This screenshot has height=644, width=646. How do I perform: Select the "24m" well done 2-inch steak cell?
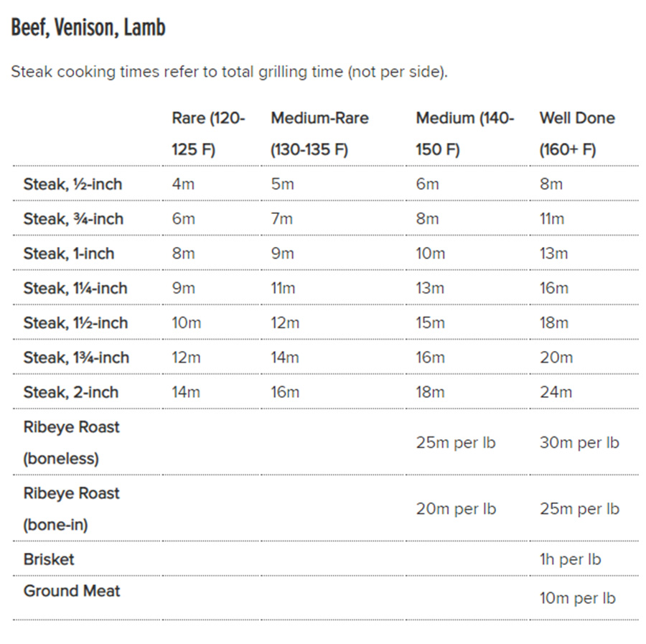coord(556,392)
